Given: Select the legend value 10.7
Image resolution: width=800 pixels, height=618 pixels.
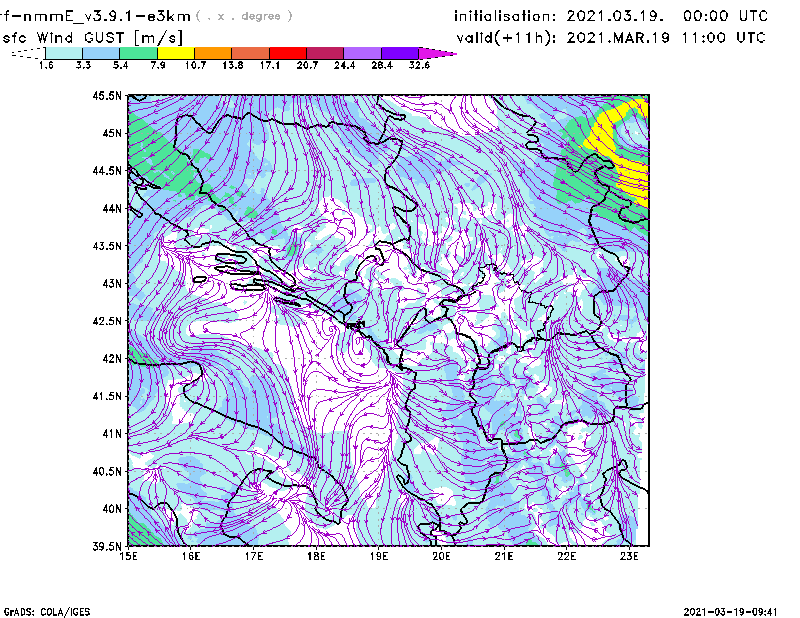Looking at the screenshot, I should pyautogui.click(x=195, y=65).
